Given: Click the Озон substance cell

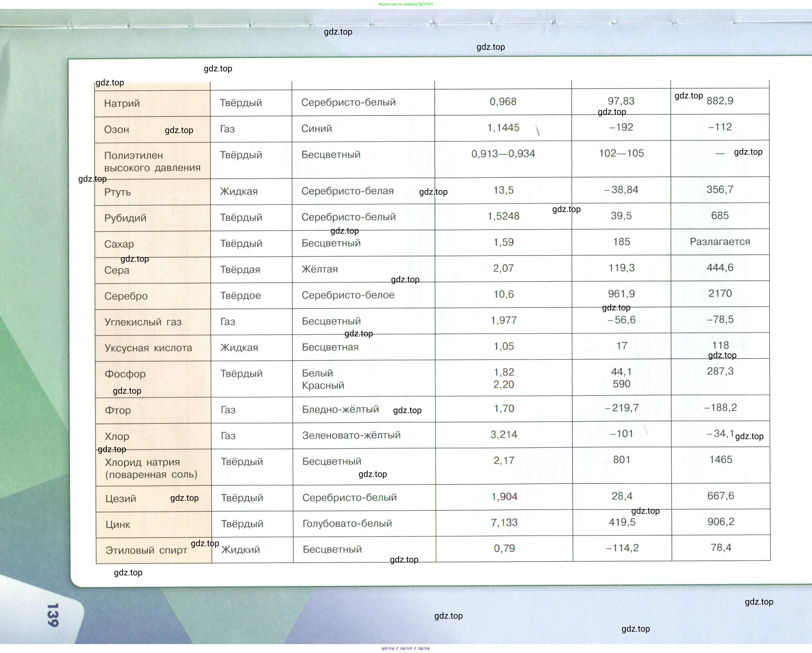Looking at the screenshot, I should pos(116,130).
